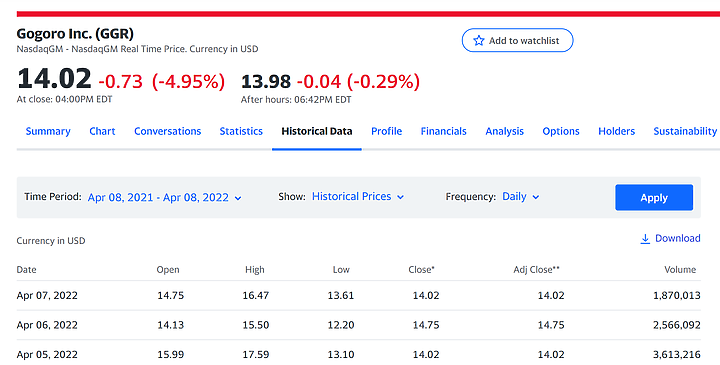
Task: Open the Sustainability tab
Action: coord(685,131)
